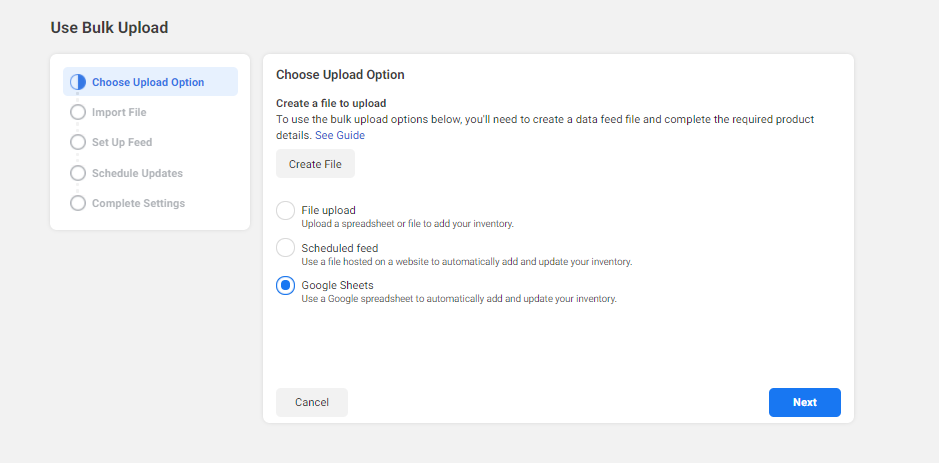Go to the Set Up Feed step label
This screenshot has height=463, width=939.
pos(122,142)
